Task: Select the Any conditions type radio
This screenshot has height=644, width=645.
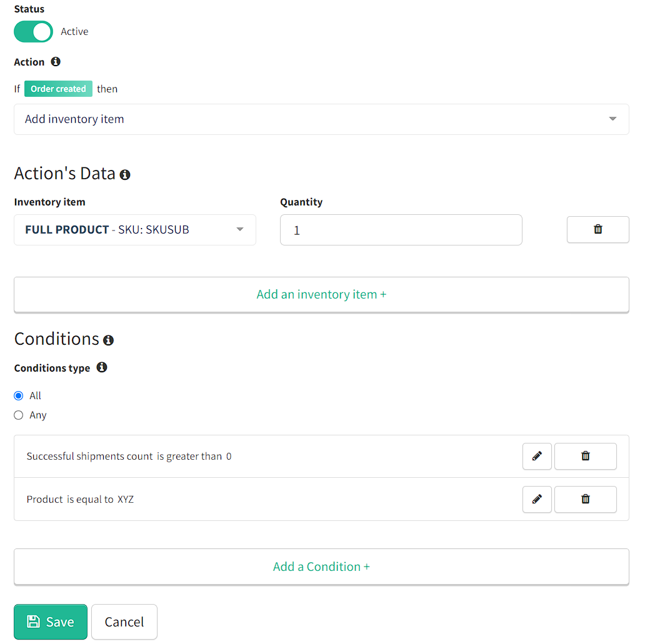Action: click(x=19, y=415)
